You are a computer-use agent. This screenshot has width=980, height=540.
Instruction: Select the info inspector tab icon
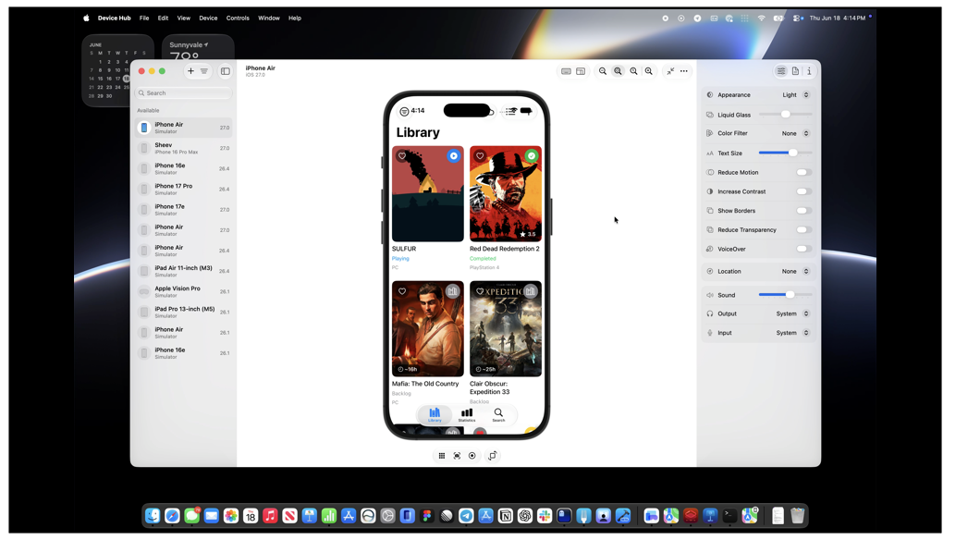pos(809,71)
